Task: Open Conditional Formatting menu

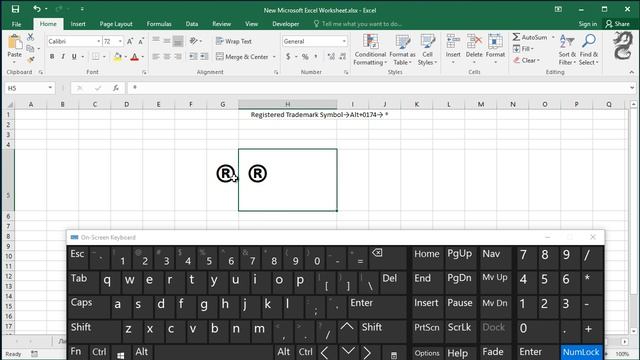Action: coord(370,49)
